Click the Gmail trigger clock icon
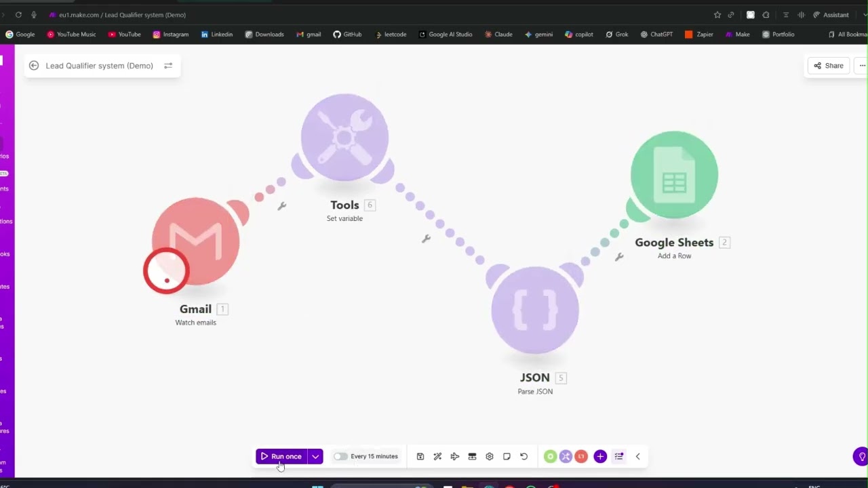This screenshot has width=868, height=488. point(166,271)
